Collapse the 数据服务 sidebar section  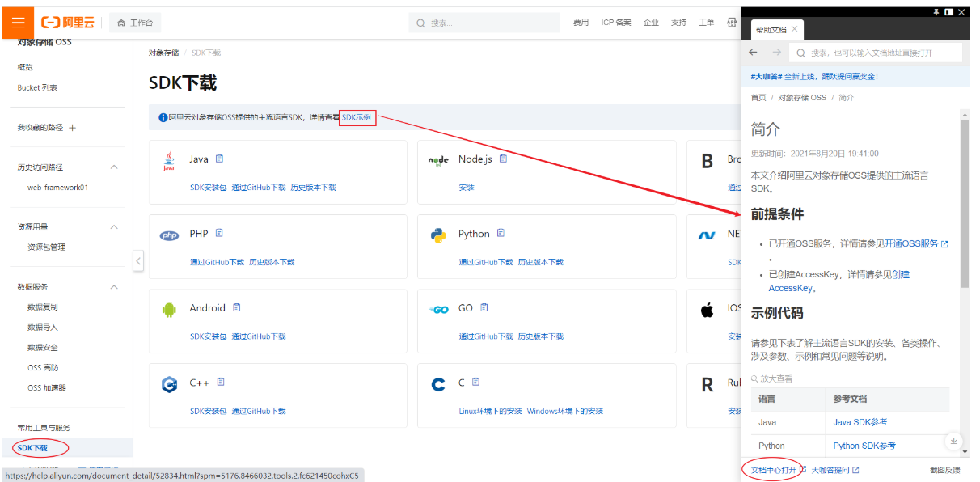pyautogui.click(x=114, y=286)
